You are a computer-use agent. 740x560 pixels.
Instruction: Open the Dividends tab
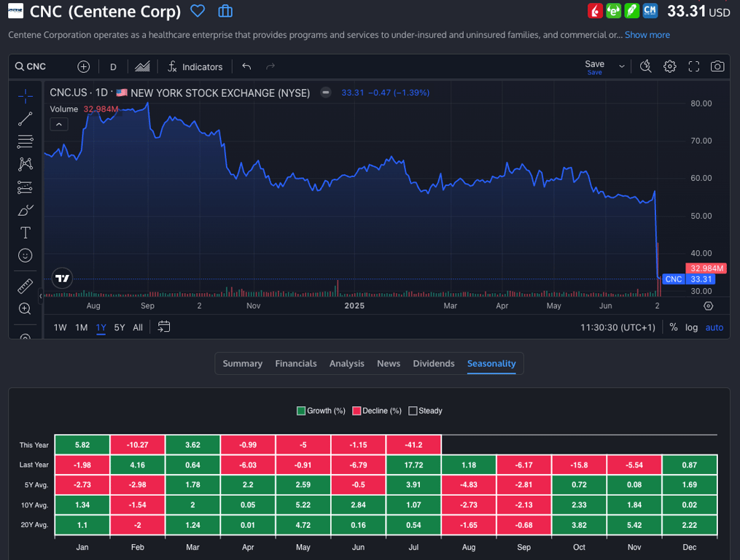434,363
